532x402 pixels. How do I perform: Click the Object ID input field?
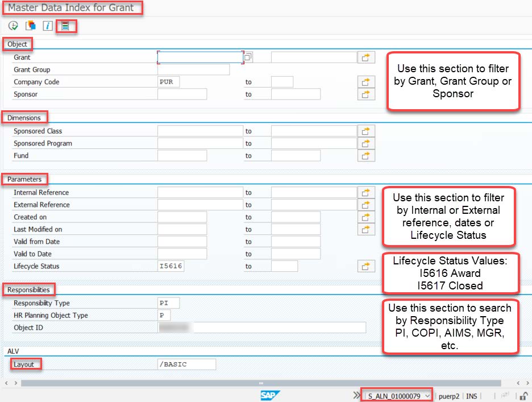[x=262, y=328]
